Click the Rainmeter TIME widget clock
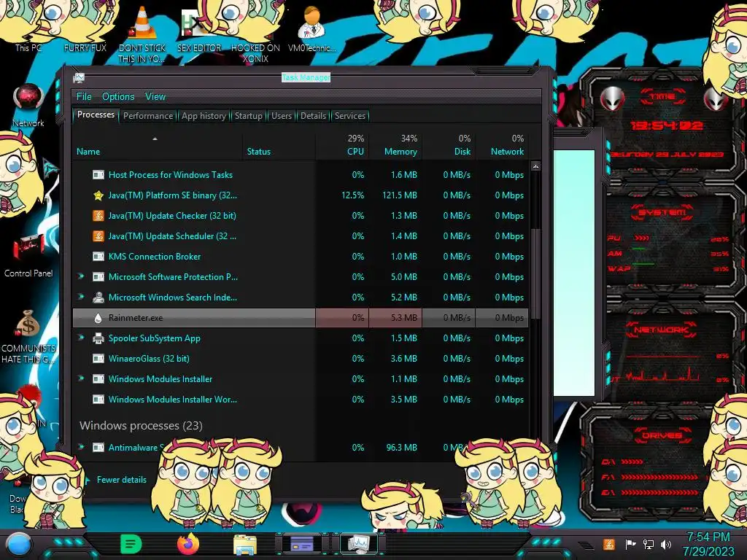Screen dimensions: 747x560 point(666,125)
